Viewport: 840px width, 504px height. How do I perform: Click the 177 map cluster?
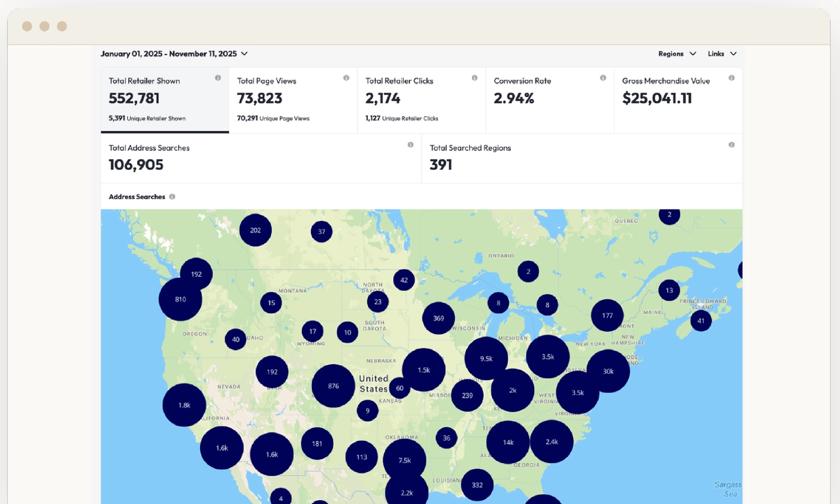tap(607, 315)
